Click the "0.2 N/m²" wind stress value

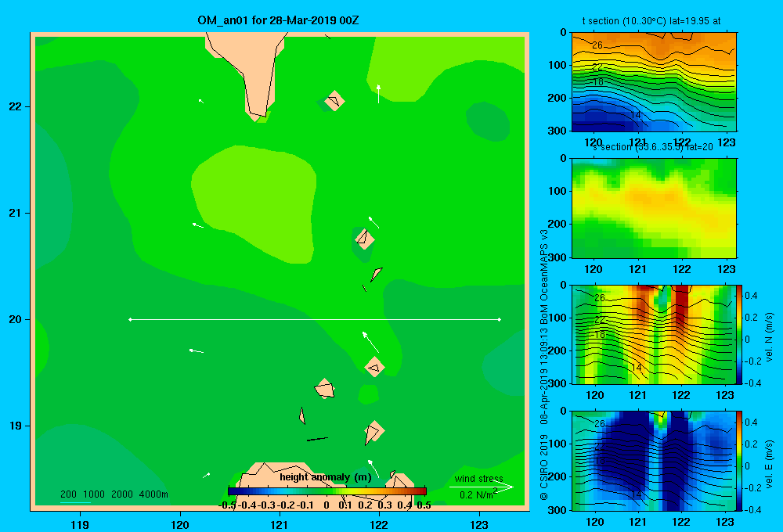pyautogui.click(x=478, y=494)
